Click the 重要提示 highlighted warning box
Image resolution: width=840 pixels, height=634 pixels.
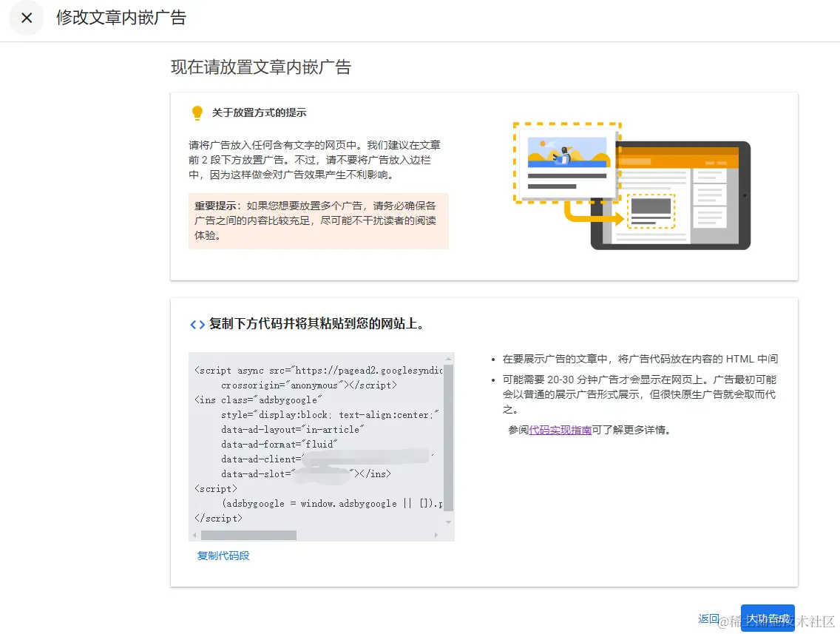pos(317,221)
